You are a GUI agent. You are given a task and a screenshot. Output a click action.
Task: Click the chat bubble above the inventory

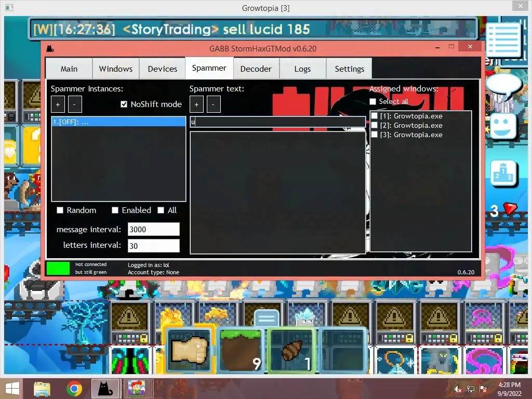[267, 318]
